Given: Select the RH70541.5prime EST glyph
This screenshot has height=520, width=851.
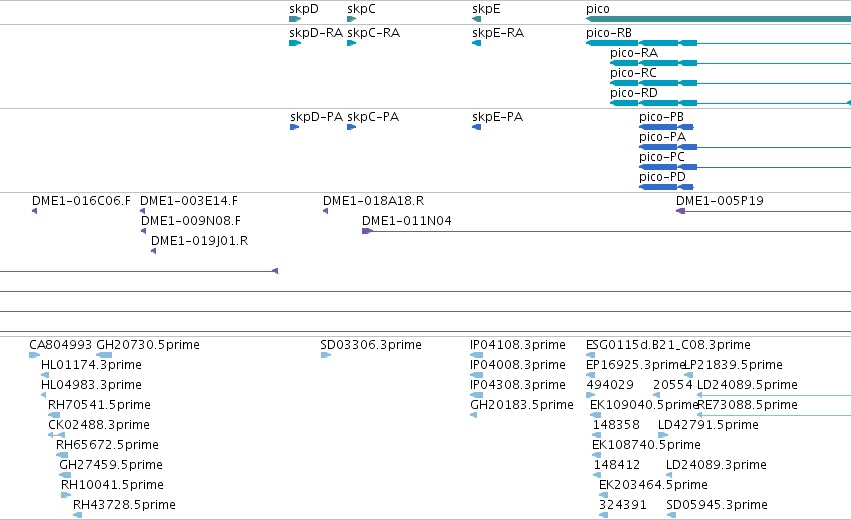Looking at the screenshot, I should coord(54,415).
